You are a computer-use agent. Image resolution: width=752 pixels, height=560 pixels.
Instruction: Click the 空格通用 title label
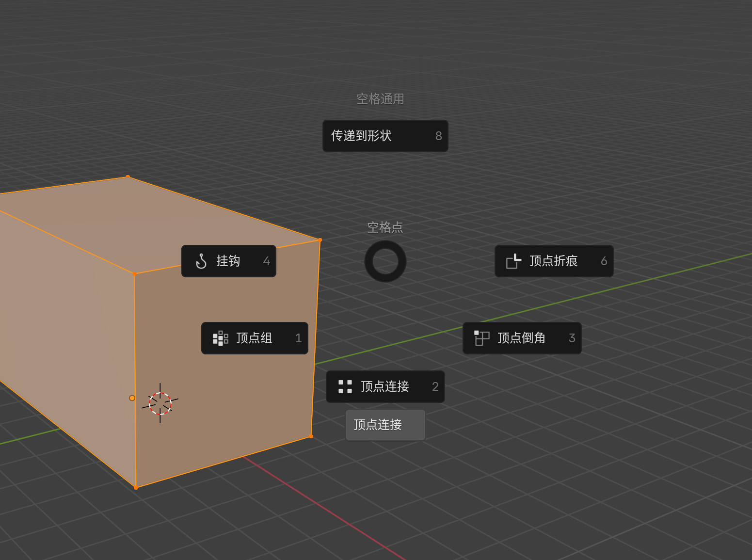(x=380, y=99)
